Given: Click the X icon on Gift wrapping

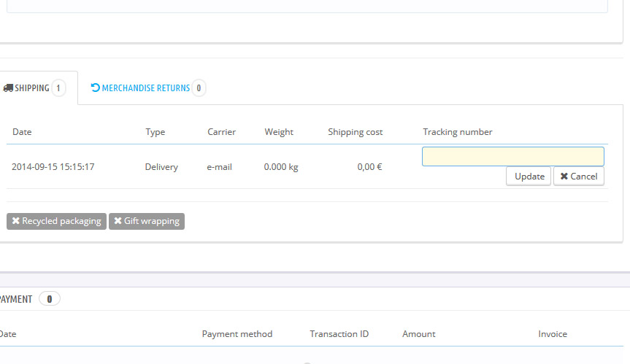Looking at the screenshot, I should pyautogui.click(x=118, y=221).
